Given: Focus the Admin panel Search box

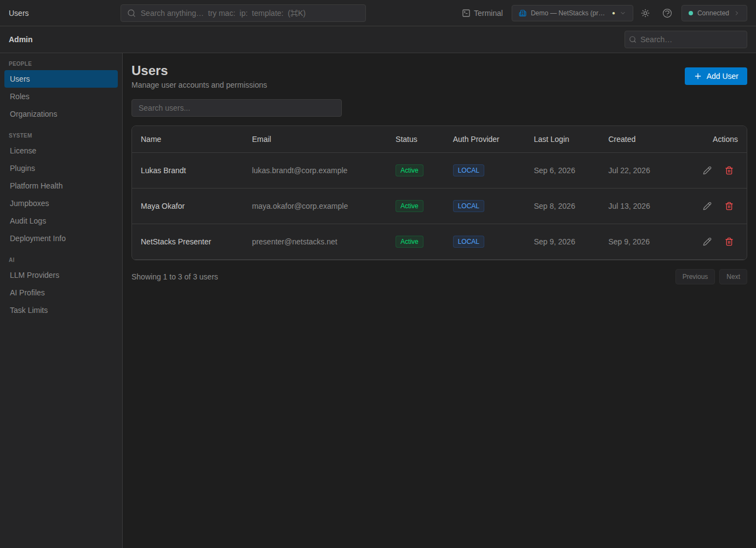Looking at the screenshot, I should tap(686, 39).
